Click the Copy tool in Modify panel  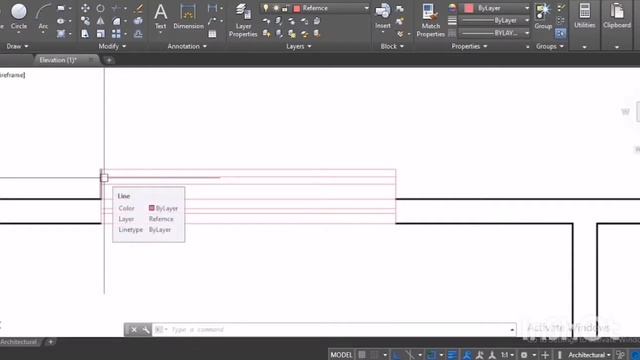point(85,21)
